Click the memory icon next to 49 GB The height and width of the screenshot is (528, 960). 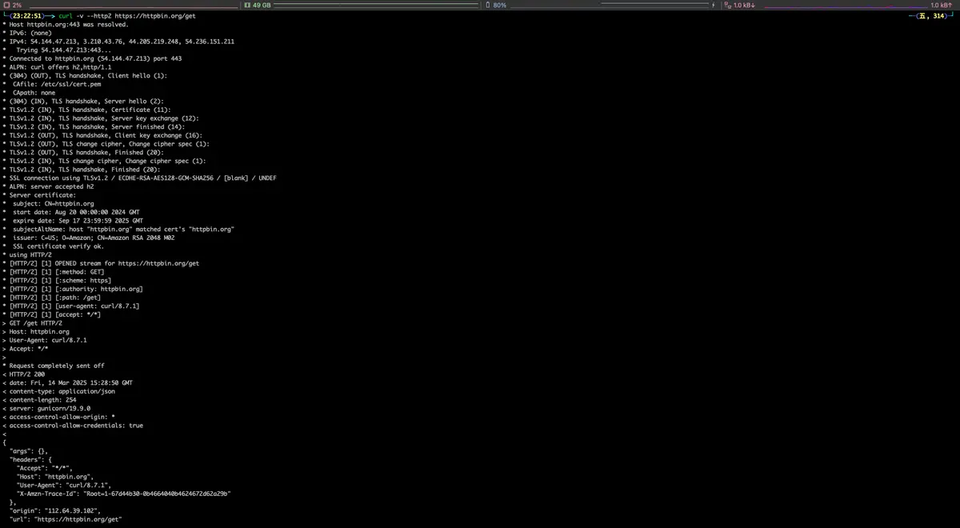(x=247, y=5)
